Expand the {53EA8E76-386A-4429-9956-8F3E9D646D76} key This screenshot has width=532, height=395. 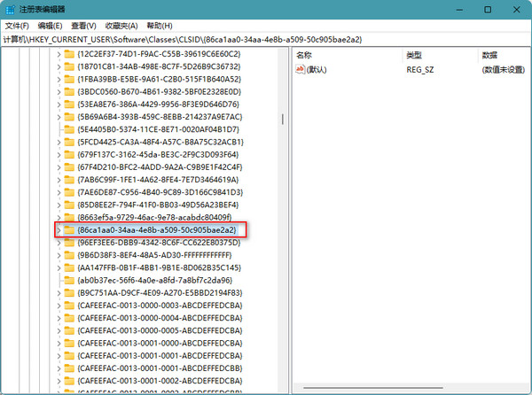(59, 105)
